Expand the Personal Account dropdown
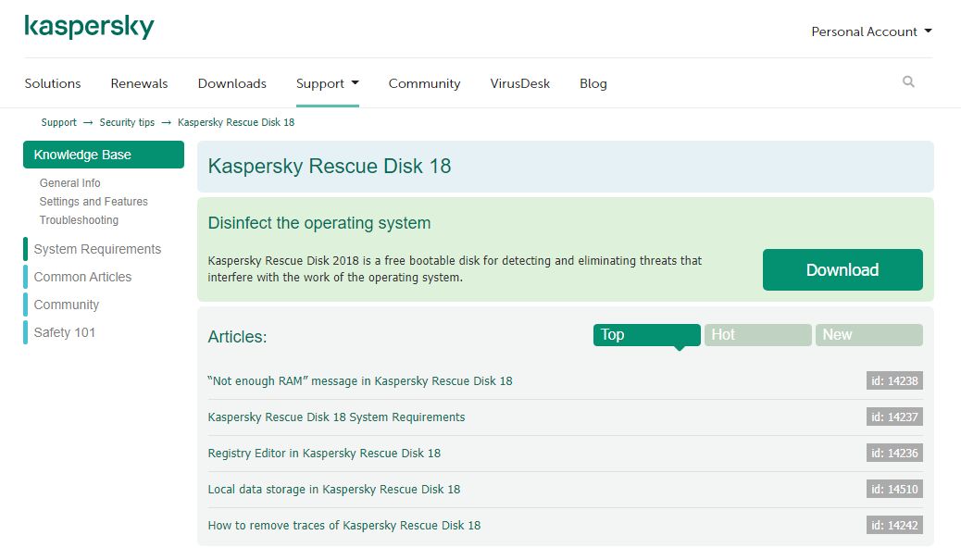961x560 pixels. click(871, 31)
